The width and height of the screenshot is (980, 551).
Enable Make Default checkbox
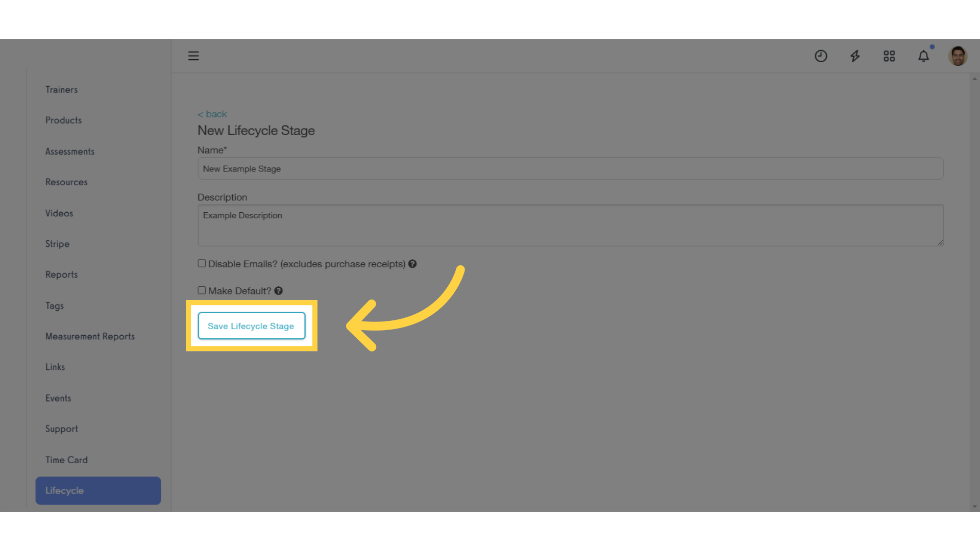point(201,290)
